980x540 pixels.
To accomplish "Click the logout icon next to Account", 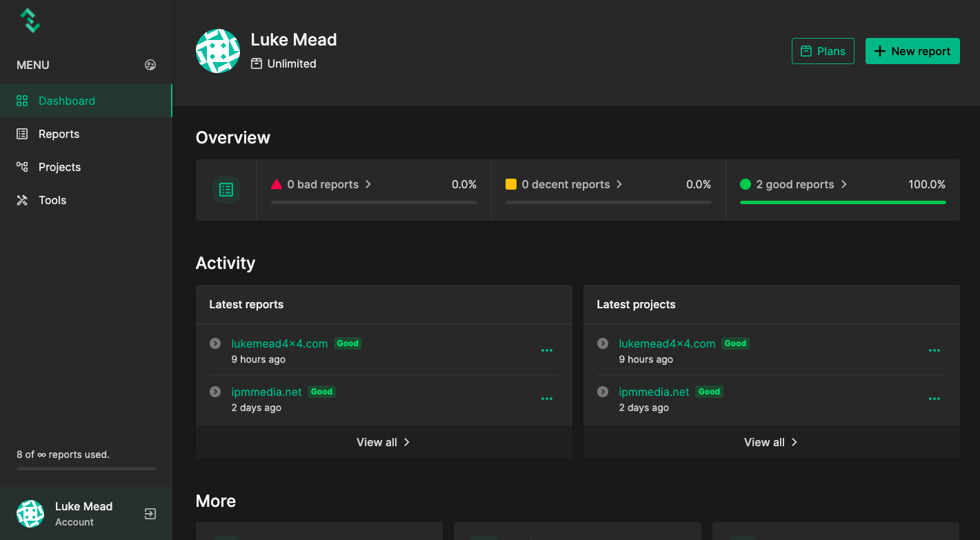I will coord(150,514).
